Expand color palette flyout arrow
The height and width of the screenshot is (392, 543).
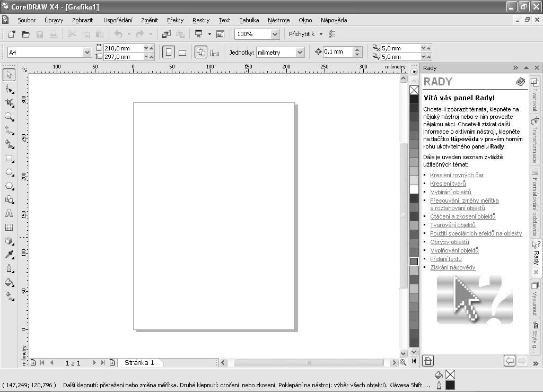pos(414,72)
